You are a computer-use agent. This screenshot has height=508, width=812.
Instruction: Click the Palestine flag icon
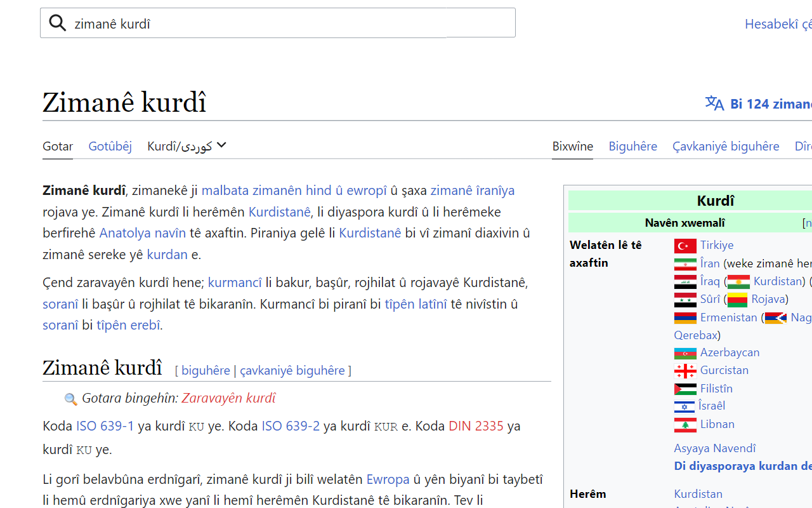pyautogui.click(x=685, y=389)
